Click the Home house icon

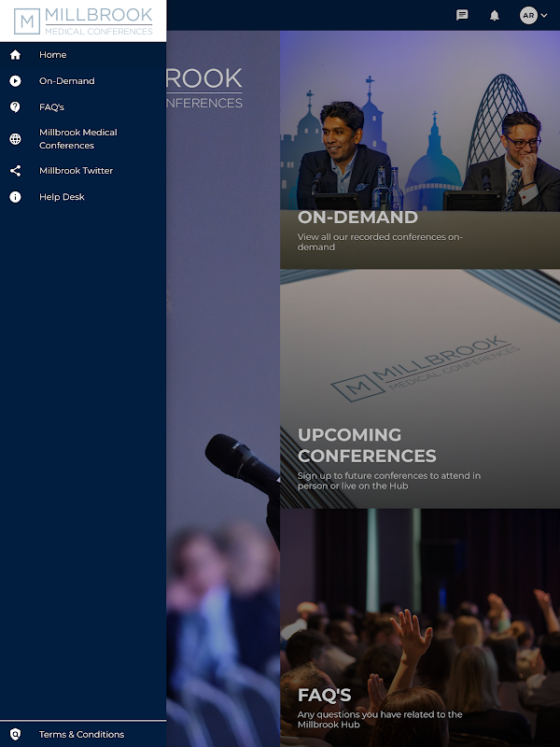tap(15, 55)
